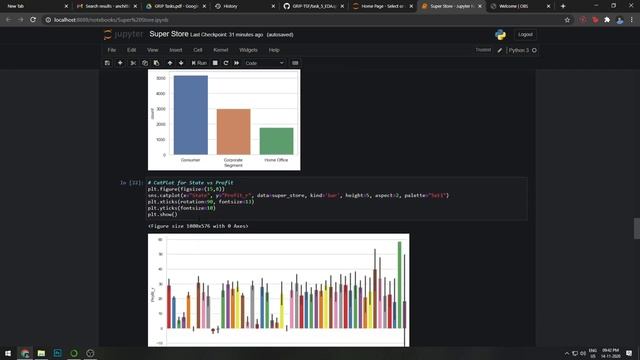Viewport: 640px width, 360px height.
Task: Move the selected cell up with the arrow icon
Action: 170,63
